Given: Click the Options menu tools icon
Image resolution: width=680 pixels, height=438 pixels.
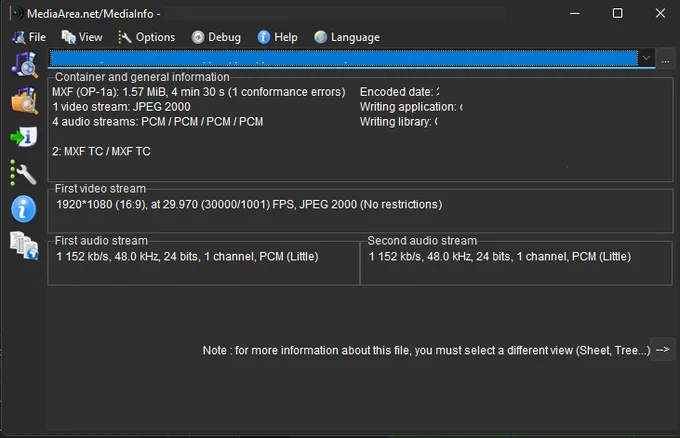Looking at the screenshot, I should (124, 37).
